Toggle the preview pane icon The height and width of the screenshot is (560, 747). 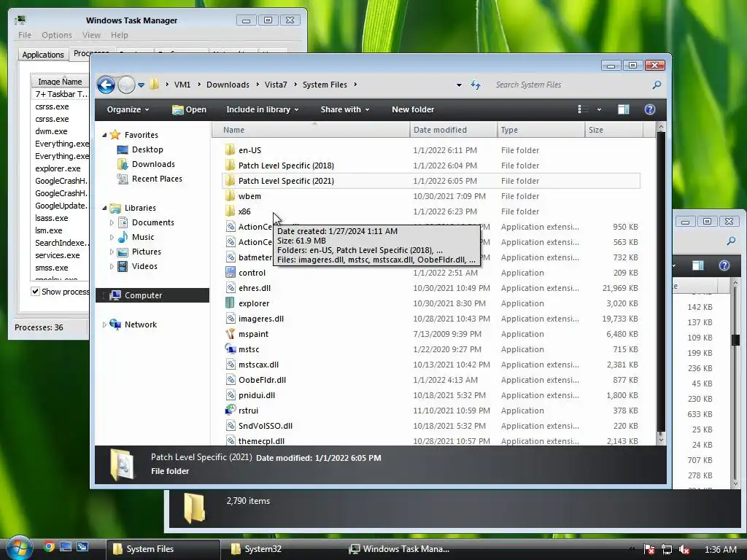623,109
